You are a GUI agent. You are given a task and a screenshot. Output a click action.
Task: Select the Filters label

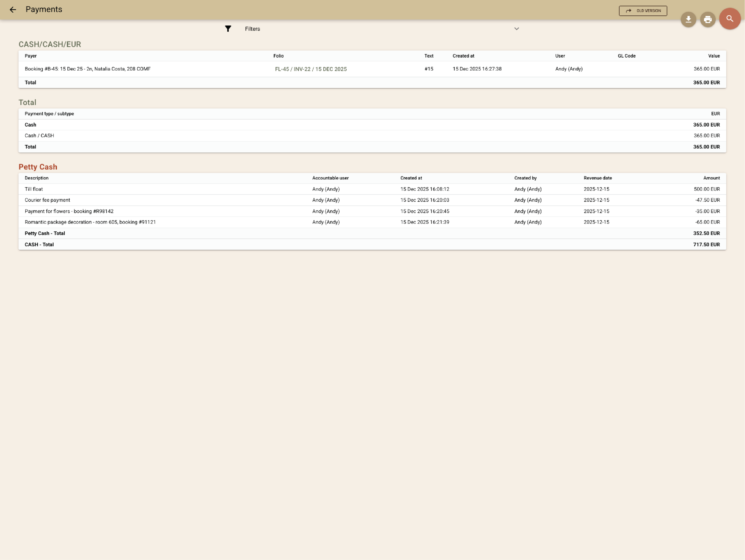(252, 29)
